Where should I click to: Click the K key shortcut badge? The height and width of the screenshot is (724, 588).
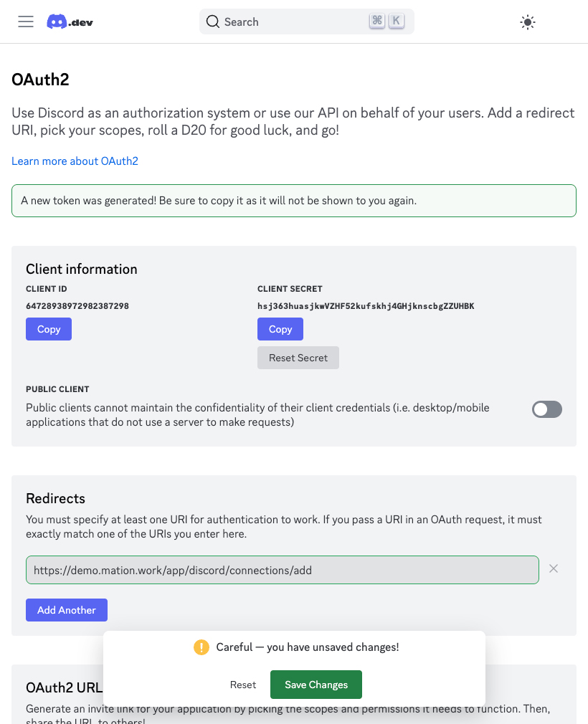397,21
